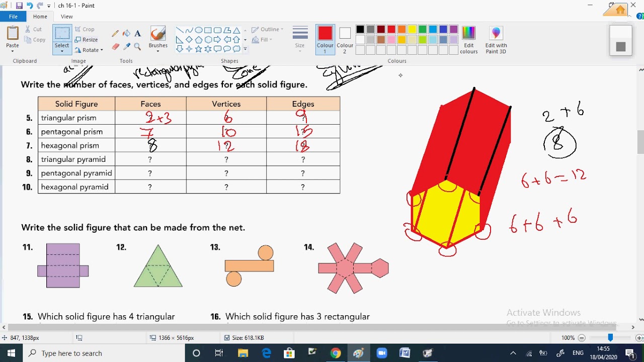The height and width of the screenshot is (362, 644).
Task: Open the Rotate dropdown
Action: pos(89,50)
